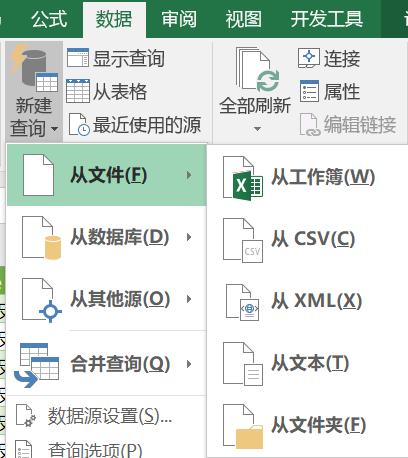Screen dimensions: 408x458
Task: Click the 显示查询 pane icon
Action: (78, 58)
